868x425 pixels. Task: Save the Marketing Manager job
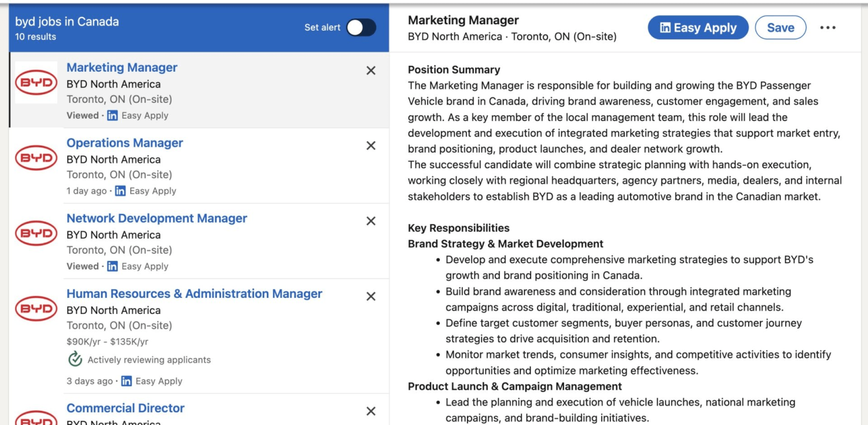(x=781, y=28)
